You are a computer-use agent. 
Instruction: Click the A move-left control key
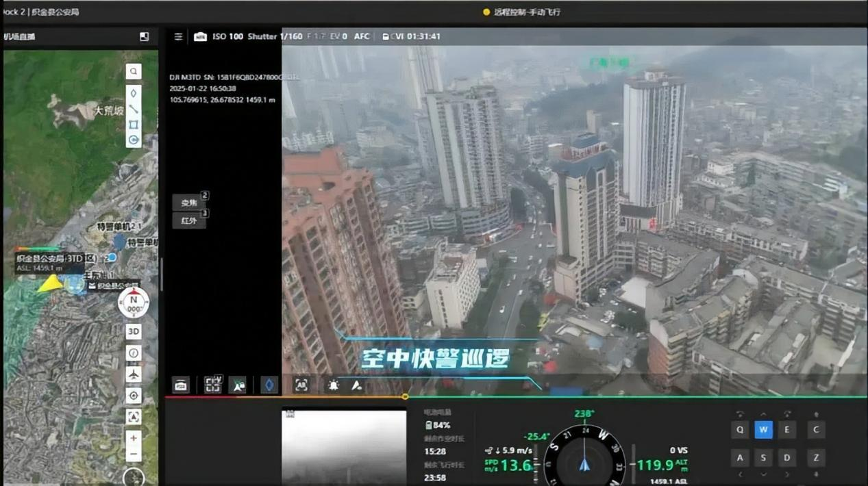pos(739,457)
